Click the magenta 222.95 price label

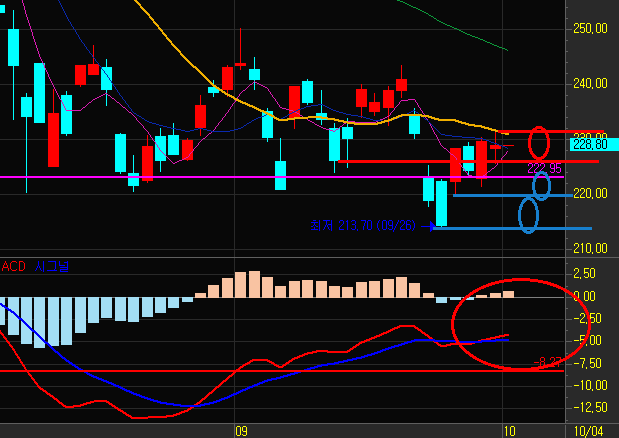pos(544,169)
